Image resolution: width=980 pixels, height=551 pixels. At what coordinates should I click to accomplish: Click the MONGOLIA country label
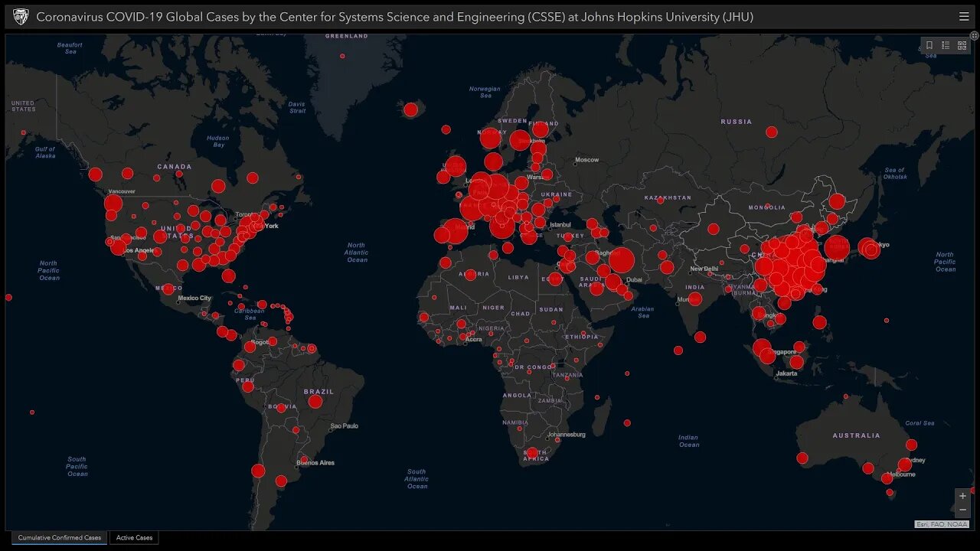pos(766,207)
